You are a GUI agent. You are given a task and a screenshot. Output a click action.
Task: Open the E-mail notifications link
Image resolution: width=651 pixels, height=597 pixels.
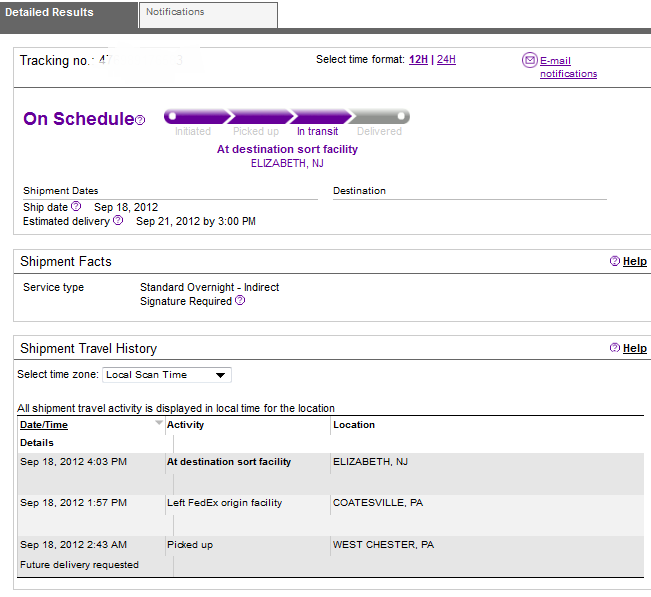[x=568, y=67]
